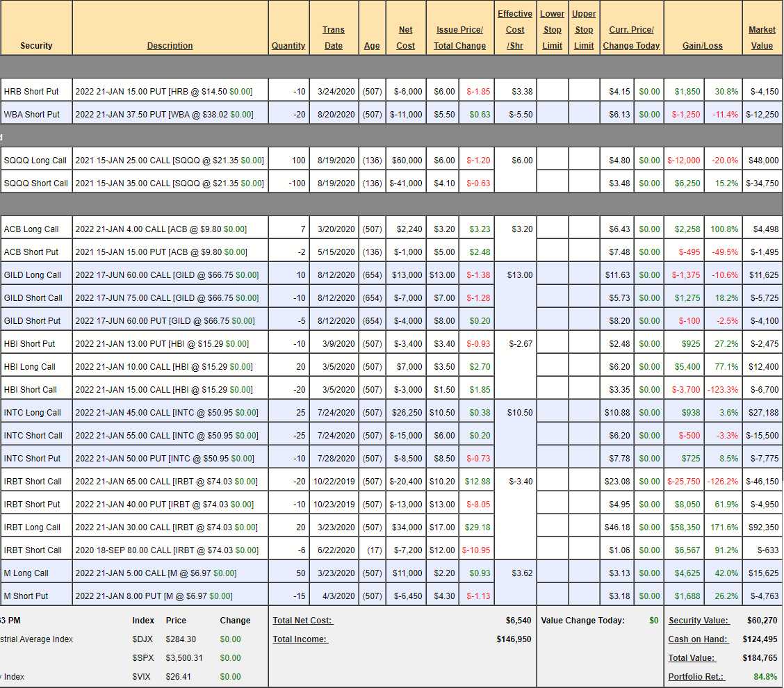
Task: Select the WBA Short Put row's Lower Stop Limit cell
Action: [x=552, y=115]
